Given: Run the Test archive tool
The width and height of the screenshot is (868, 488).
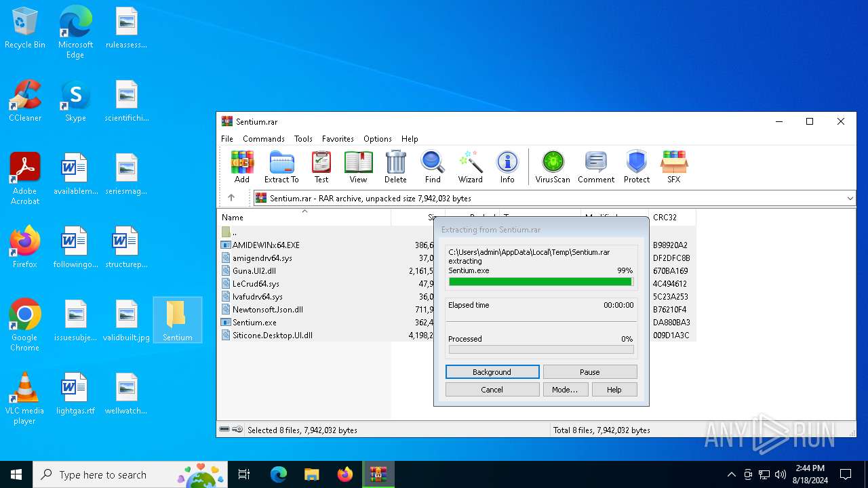Looking at the screenshot, I should 321,167.
